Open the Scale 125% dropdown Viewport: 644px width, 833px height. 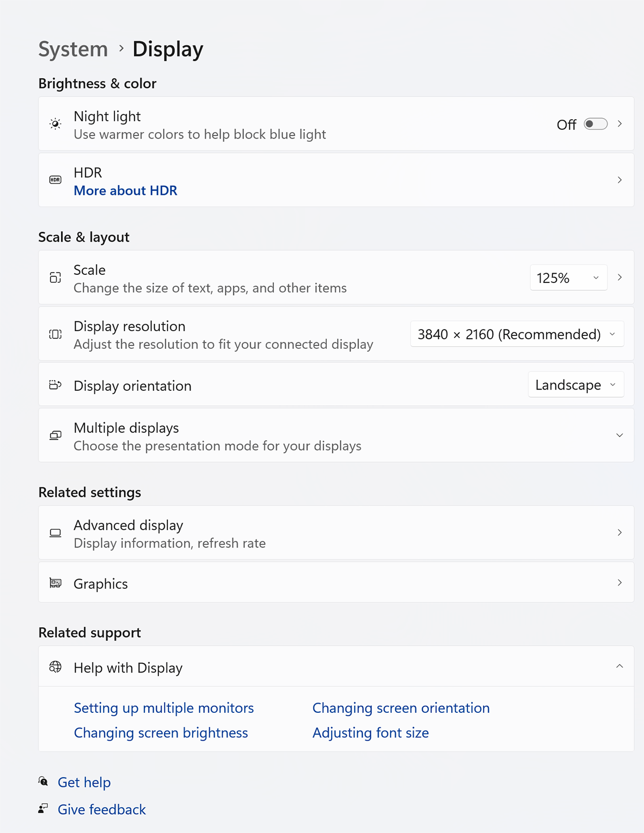pos(568,277)
